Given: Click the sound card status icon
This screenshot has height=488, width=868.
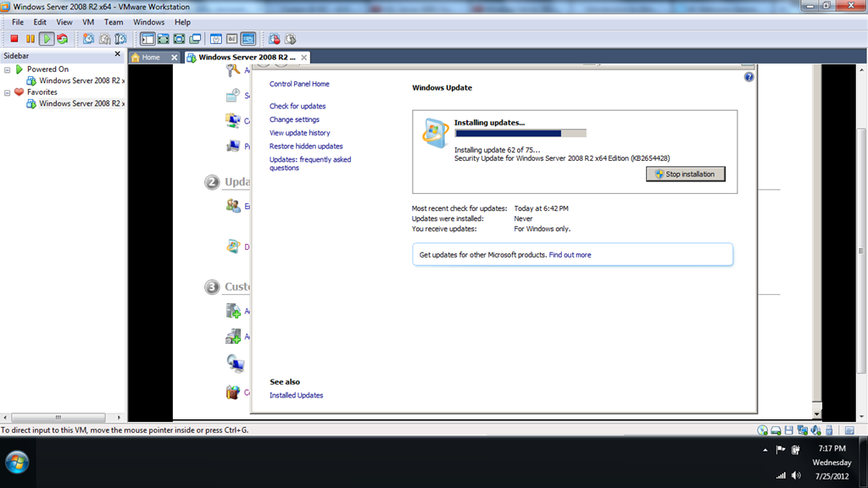Looking at the screenshot, I should 815,430.
